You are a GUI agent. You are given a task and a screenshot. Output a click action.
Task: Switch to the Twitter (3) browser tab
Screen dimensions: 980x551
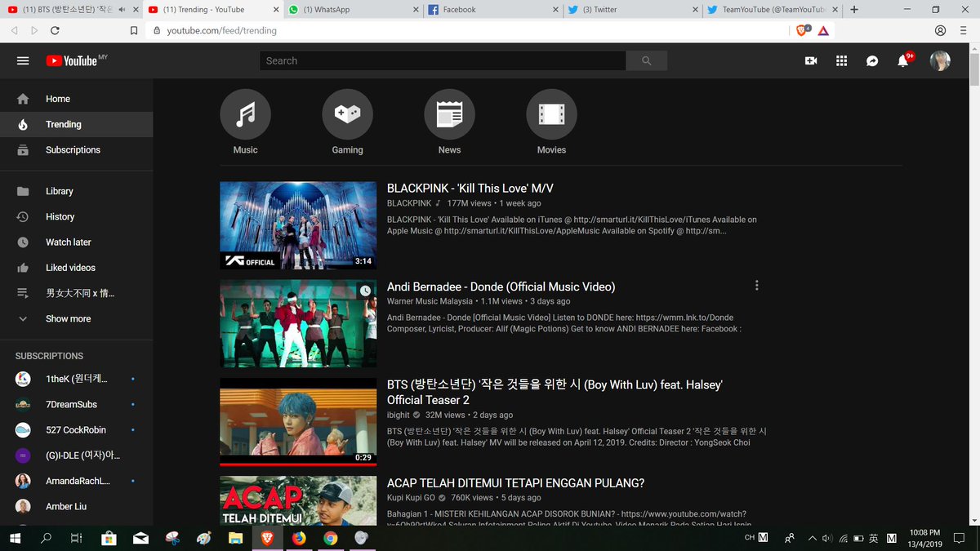click(x=632, y=10)
